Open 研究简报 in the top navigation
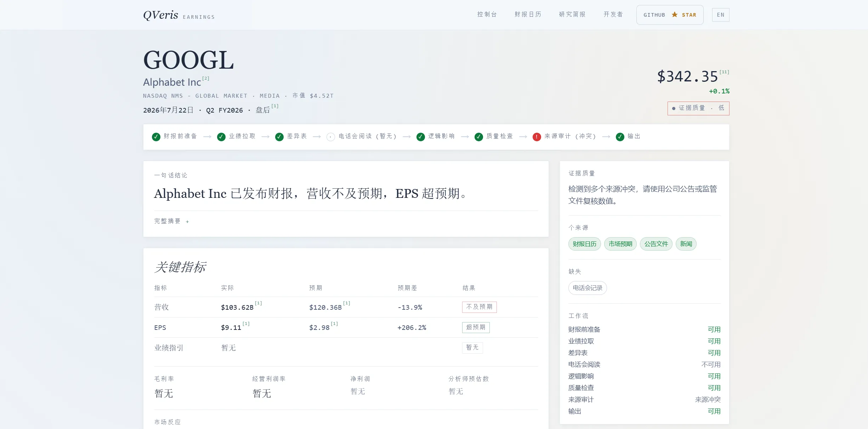The height and width of the screenshot is (429, 868). pos(572,14)
